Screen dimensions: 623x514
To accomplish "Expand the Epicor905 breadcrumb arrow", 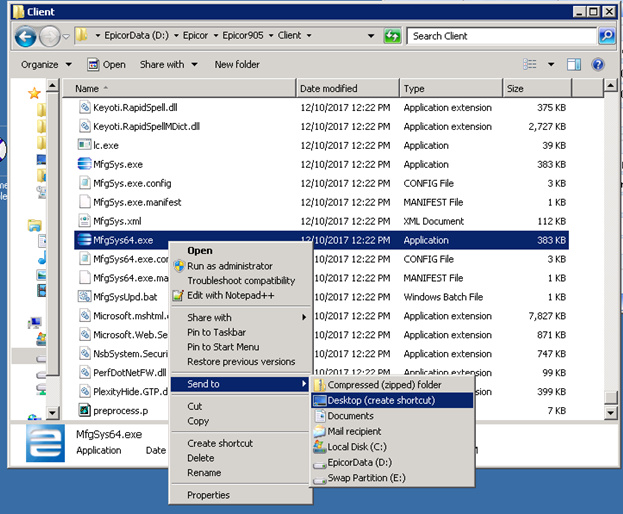I will pyautogui.click(x=271, y=36).
